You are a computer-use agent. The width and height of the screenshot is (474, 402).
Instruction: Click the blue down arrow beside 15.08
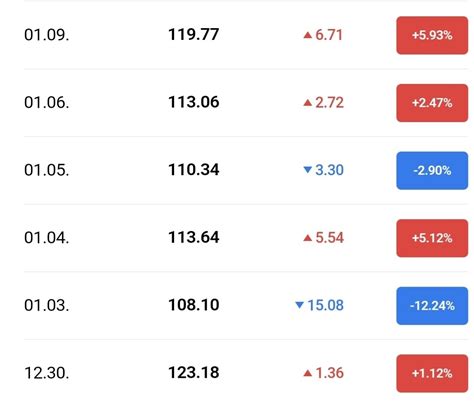pyautogui.click(x=299, y=305)
